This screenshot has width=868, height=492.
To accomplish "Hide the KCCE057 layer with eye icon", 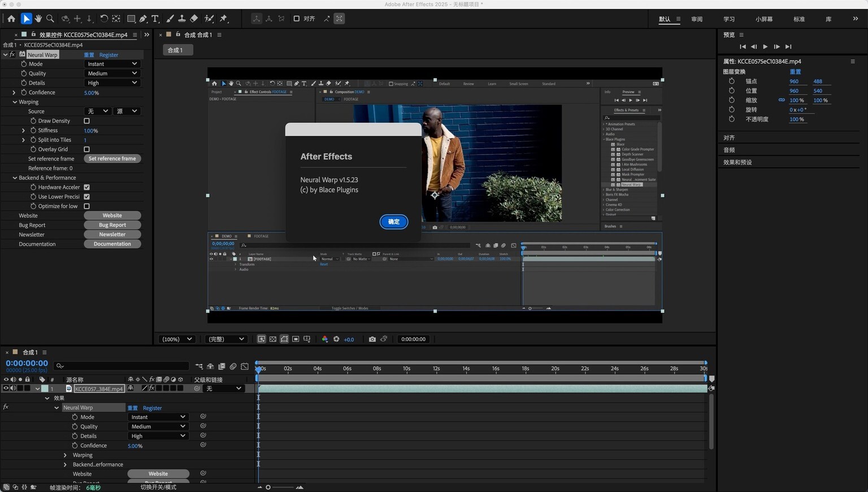I will pyautogui.click(x=6, y=389).
